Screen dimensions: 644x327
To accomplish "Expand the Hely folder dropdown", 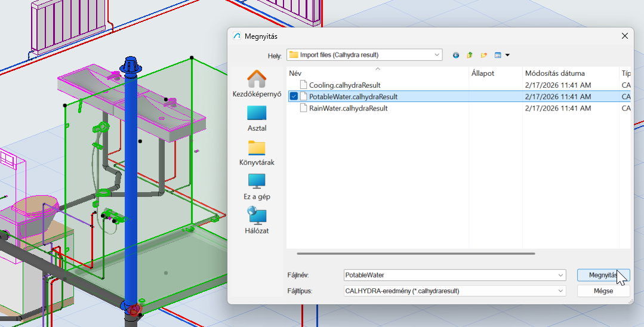I will click(x=436, y=55).
